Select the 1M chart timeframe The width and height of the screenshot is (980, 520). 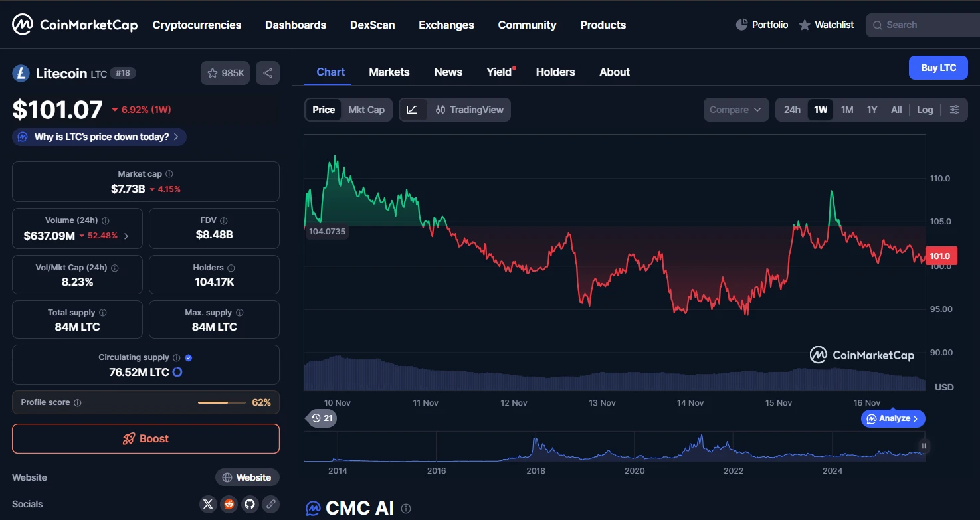tap(846, 110)
